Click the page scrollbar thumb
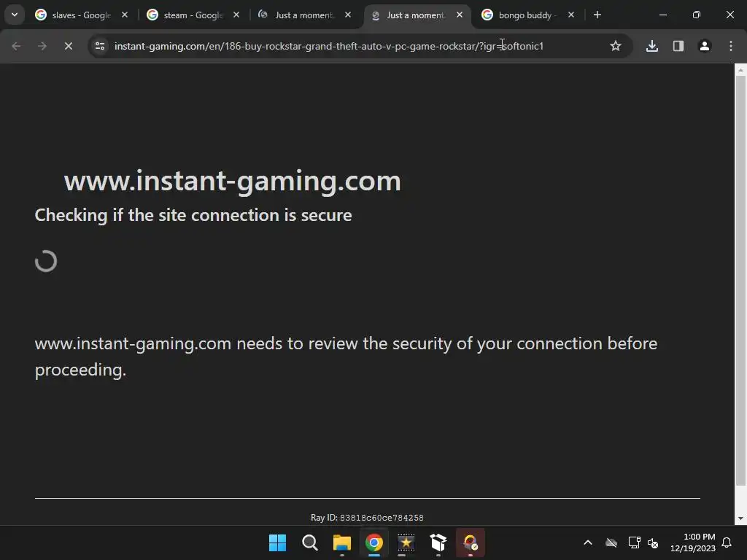 coord(740,281)
